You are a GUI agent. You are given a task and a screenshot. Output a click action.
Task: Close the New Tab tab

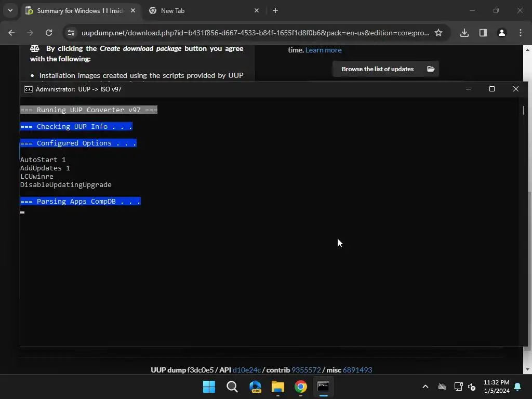tap(257, 10)
